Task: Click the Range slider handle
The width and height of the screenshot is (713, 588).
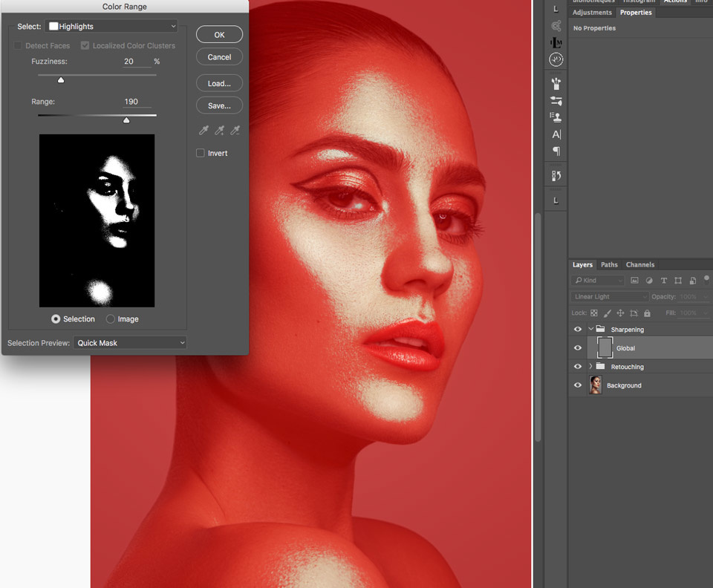Action: pyautogui.click(x=126, y=120)
